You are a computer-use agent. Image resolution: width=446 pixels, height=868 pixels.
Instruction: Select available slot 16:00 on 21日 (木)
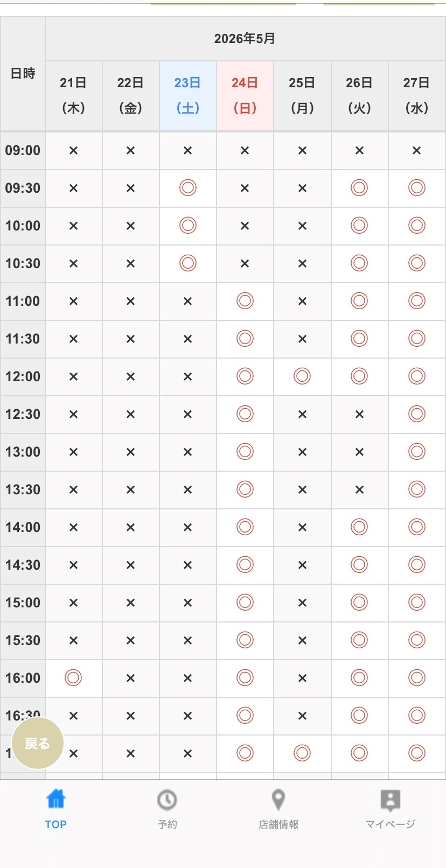(x=73, y=677)
